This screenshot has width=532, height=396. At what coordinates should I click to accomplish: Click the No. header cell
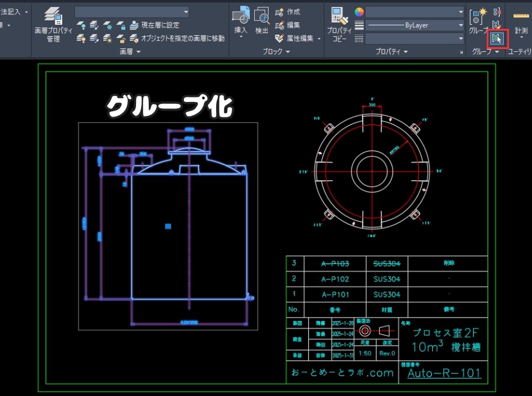(x=294, y=310)
